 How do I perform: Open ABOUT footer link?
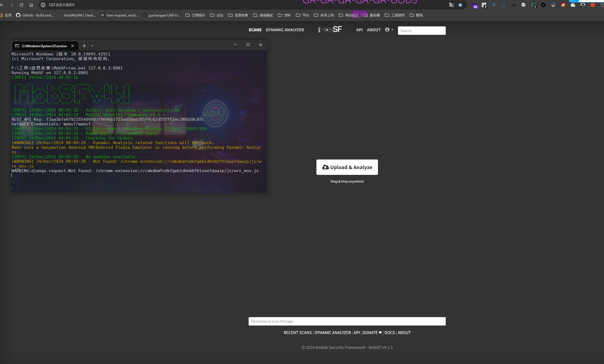404,333
